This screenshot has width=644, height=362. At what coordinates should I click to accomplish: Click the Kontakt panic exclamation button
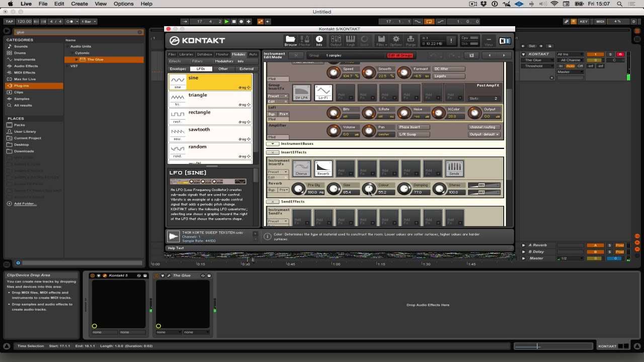pos(451,40)
